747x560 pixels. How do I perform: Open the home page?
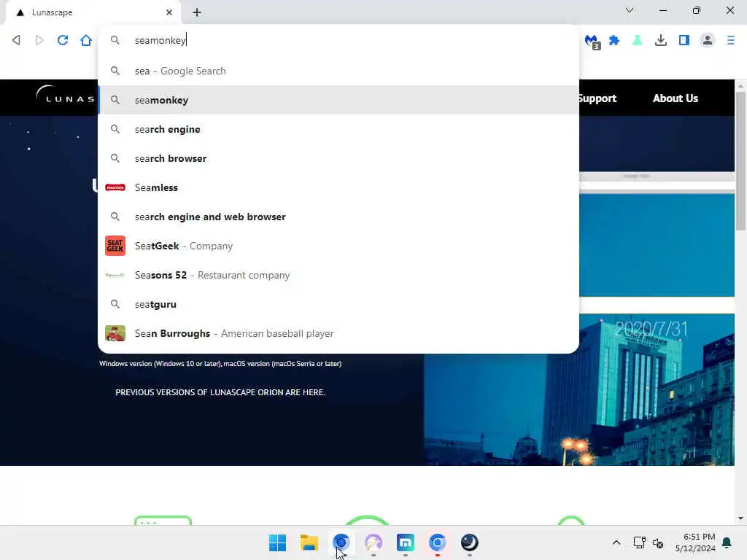click(x=86, y=40)
